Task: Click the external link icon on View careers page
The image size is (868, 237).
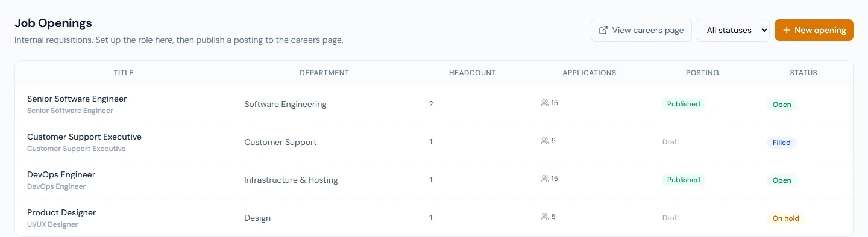Action: [603, 30]
